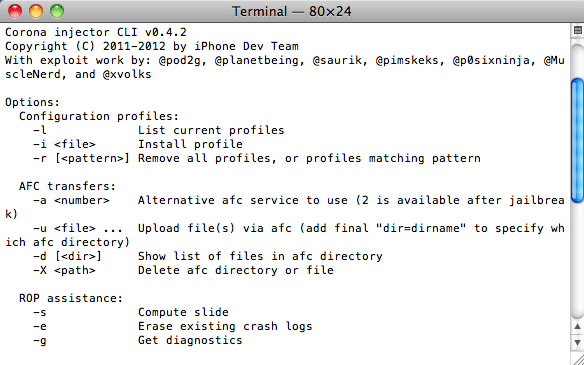The height and width of the screenshot is (365, 584).
Task: Click the window resize grip corner
Action: 577,358
